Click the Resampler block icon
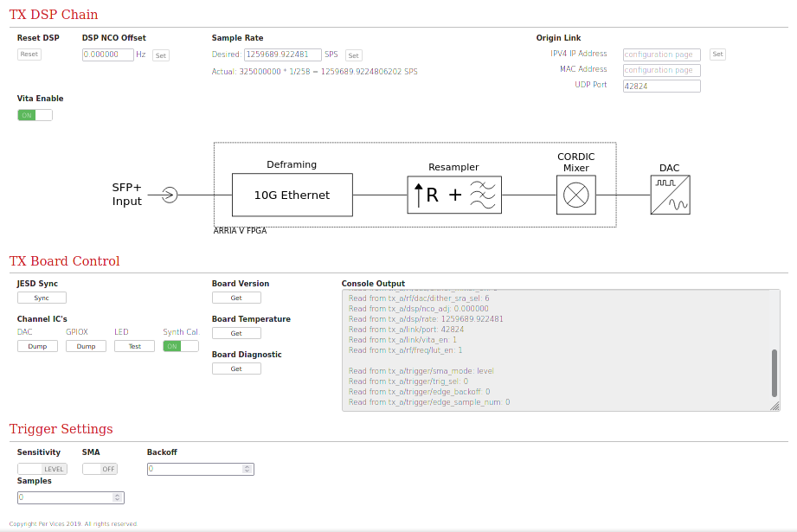797x532 pixels. point(456,195)
